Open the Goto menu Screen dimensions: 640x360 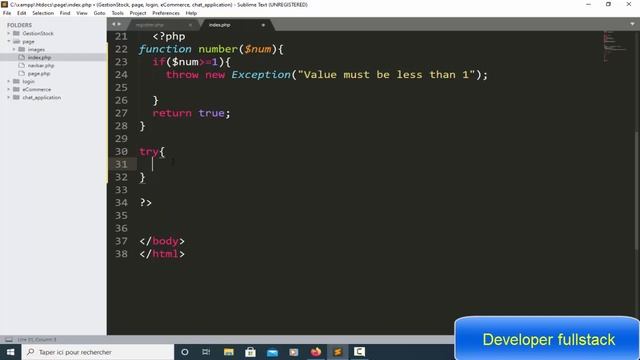pos(99,13)
